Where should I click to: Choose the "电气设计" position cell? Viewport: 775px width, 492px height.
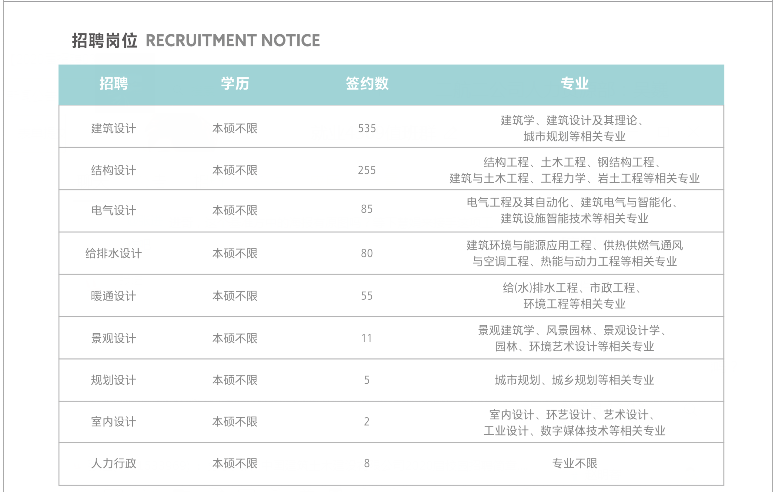[114, 211]
